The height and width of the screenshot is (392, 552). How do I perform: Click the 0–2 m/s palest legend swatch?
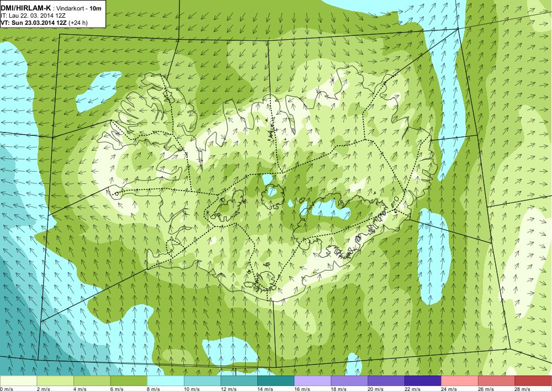point(18,381)
